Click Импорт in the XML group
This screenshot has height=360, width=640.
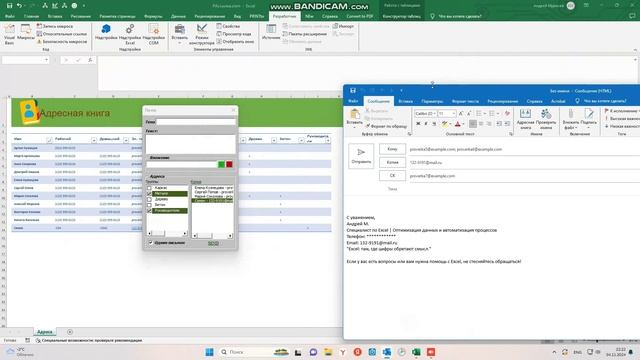coord(343,26)
